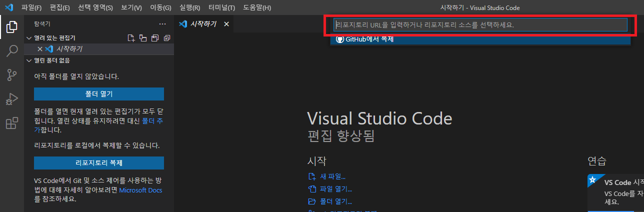The width and height of the screenshot is (644, 212).
Task: Open the Extensions view
Action: click(x=12, y=123)
